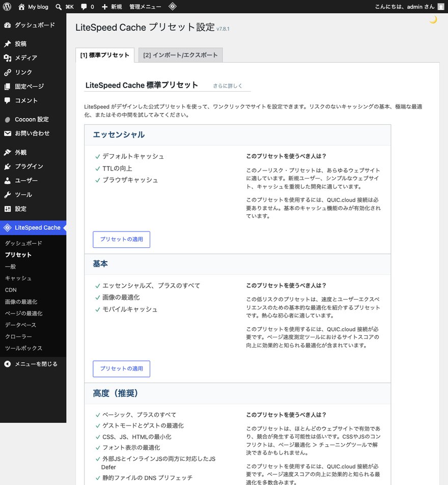Click LiteSpeed diamond icon in admin bar
The height and width of the screenshot is (485, 448).
[173, 7]
